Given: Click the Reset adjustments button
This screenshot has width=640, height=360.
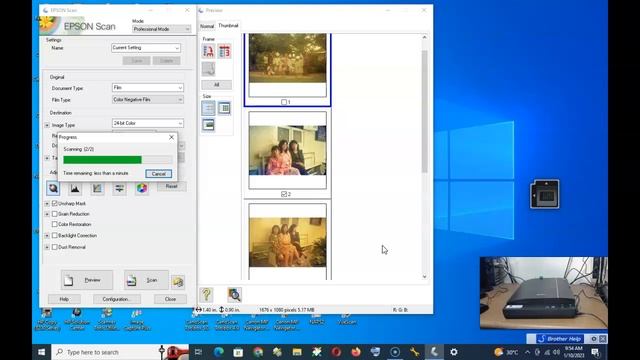Looking at the screenshot, I should (171, 186).
